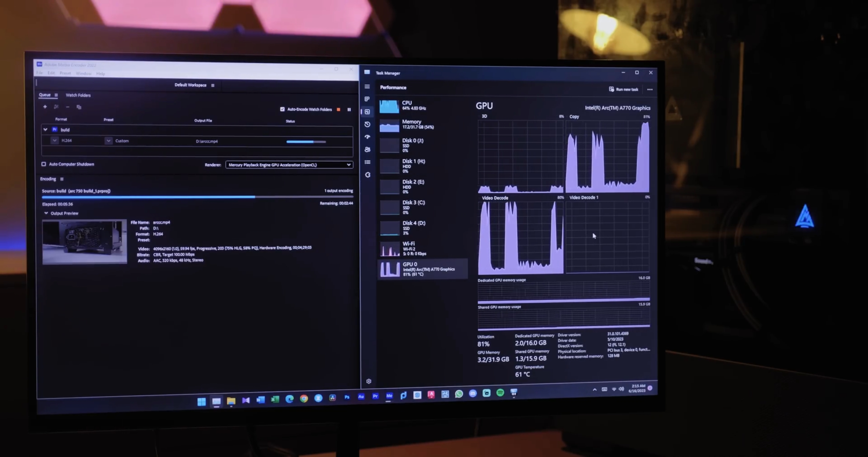Open the Task Manager hamburger navigation menu
Screen dimensions: 868x457
[367, 87]
